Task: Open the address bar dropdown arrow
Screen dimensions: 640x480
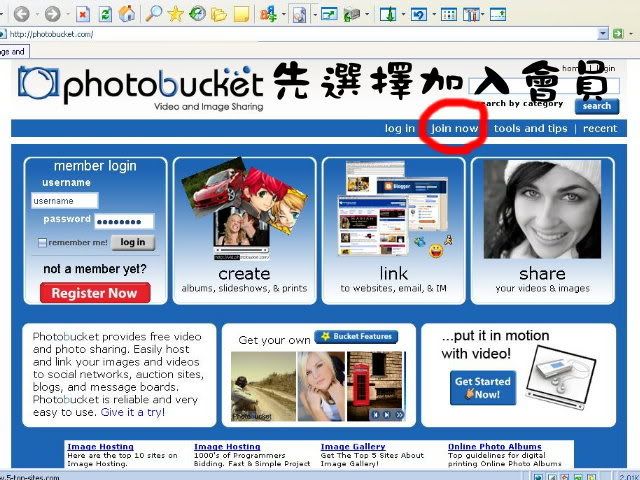Action: pos(603,33)
